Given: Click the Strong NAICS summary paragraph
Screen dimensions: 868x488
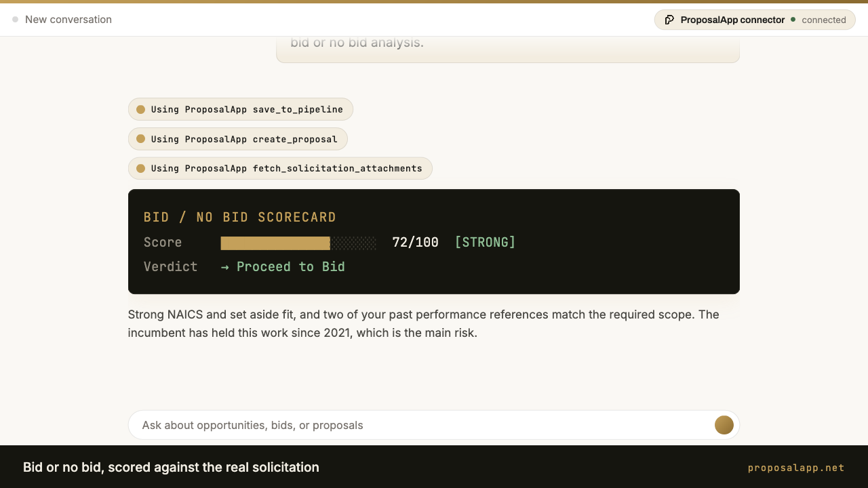Looking at the screenshot, I should tap(424, 324).
